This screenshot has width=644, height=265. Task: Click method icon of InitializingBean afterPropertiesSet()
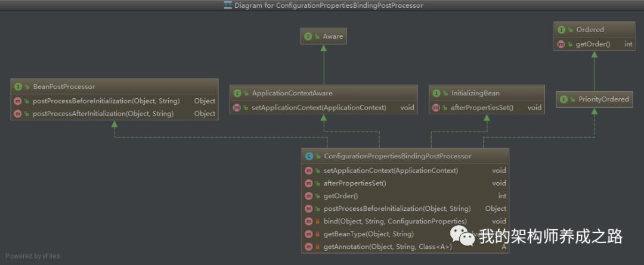pos(436,107)
